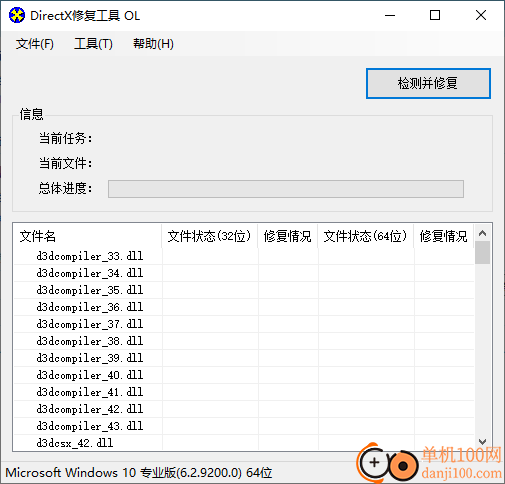The width and height of the screenshot is (505, 484).
Task: Select row d3dcompiler_41.dll
Action: [244, 392]
